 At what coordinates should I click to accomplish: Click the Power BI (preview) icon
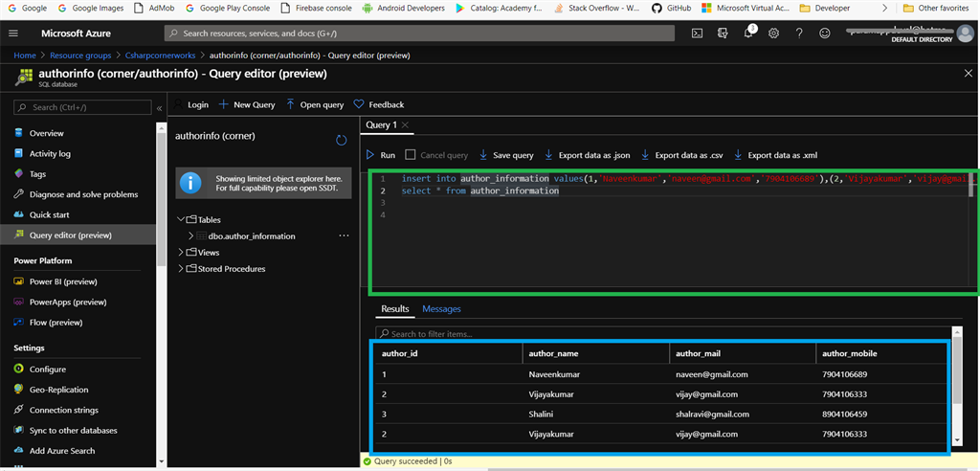(19, 281)
